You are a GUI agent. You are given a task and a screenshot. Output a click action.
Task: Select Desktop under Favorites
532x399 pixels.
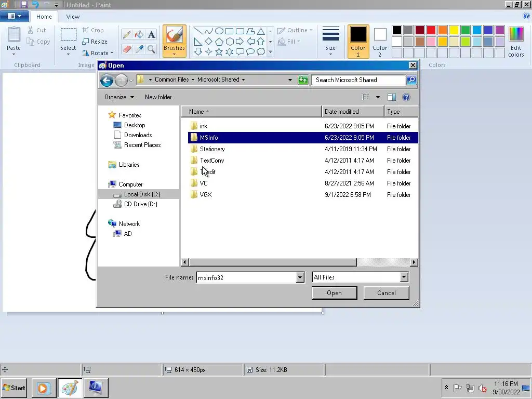pyautogui.click(x=135, y=125)
